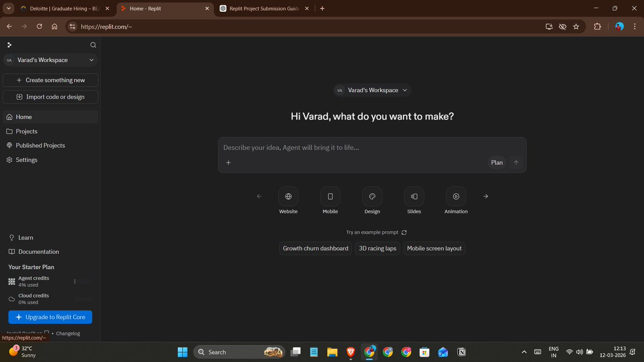
Task: Click the crossed-eye icon in address bar
Action: coord(562,26)
